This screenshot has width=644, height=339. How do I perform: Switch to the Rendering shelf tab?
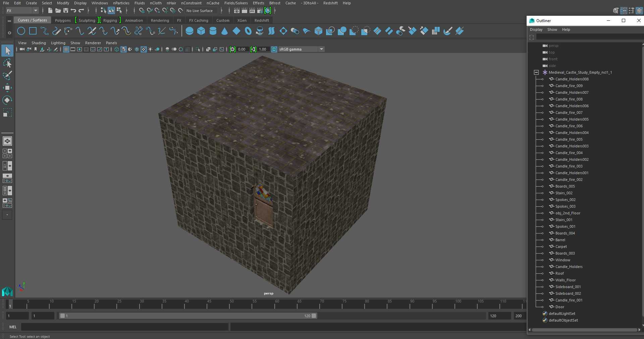(x=160, y=20)
